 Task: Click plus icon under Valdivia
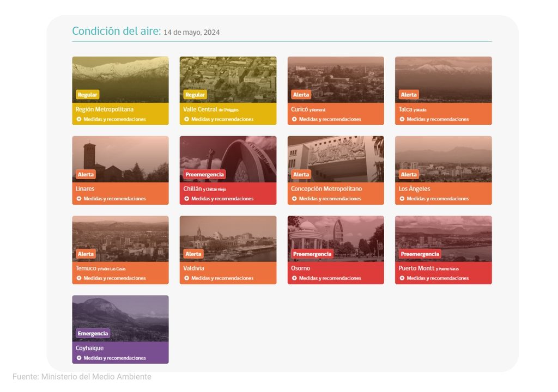[x=187, y=278]
